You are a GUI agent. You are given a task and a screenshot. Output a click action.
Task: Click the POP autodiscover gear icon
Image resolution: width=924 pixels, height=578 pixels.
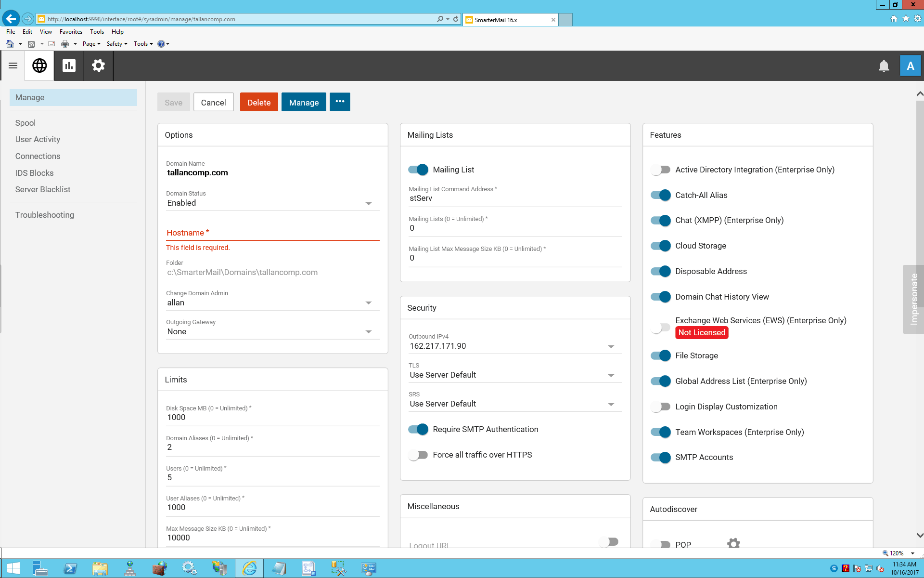coord(733,544)
